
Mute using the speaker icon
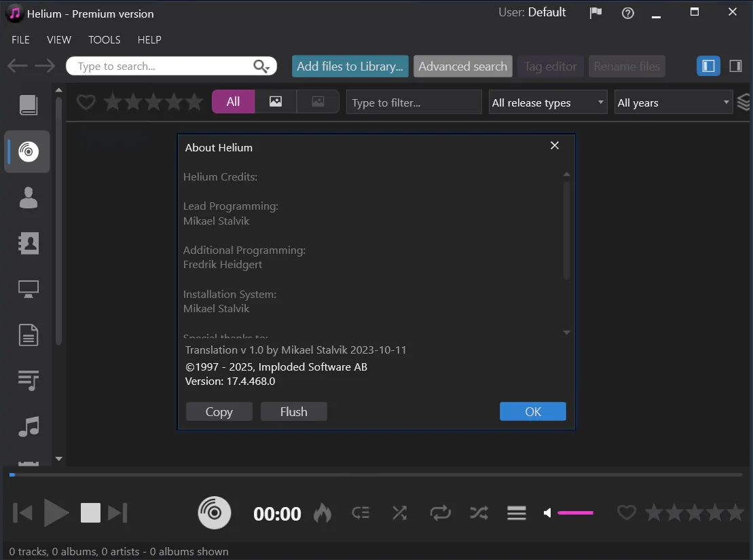click(547, 513)
